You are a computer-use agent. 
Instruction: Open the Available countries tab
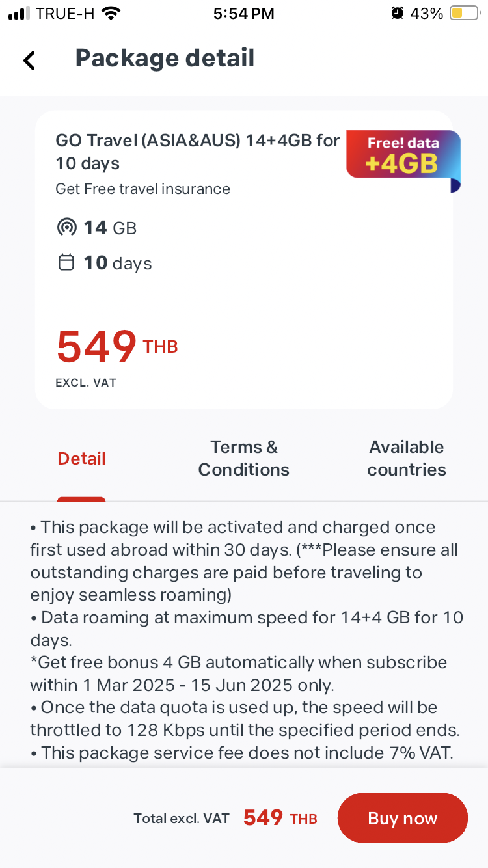[x=407, y=459]
